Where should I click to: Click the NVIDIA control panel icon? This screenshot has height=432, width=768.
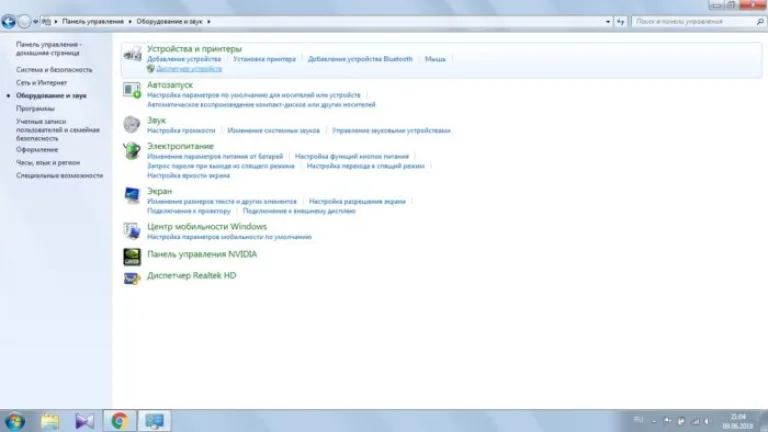click(x=132, y=257)
